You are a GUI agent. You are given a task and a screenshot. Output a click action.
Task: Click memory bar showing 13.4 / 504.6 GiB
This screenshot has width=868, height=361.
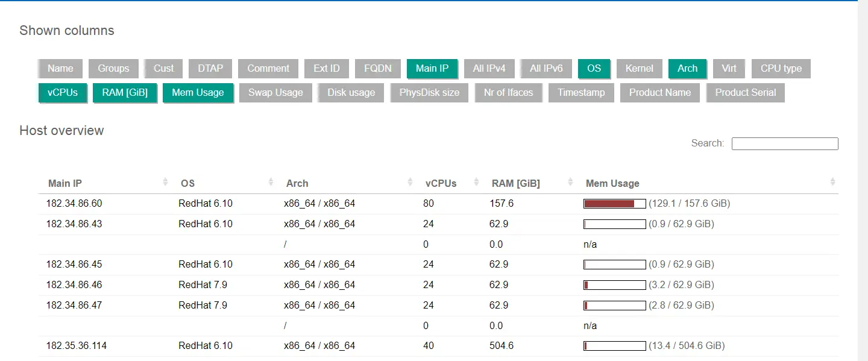point(615,346)
